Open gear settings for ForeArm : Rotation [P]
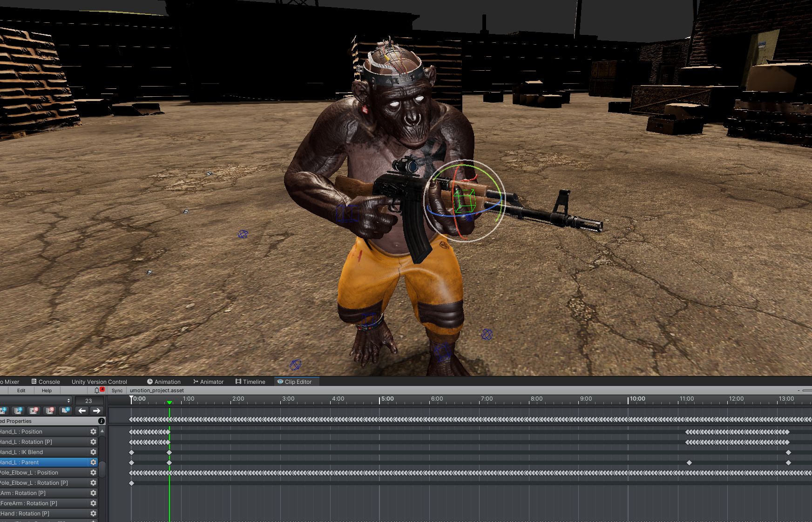 [x=93, y=503]
